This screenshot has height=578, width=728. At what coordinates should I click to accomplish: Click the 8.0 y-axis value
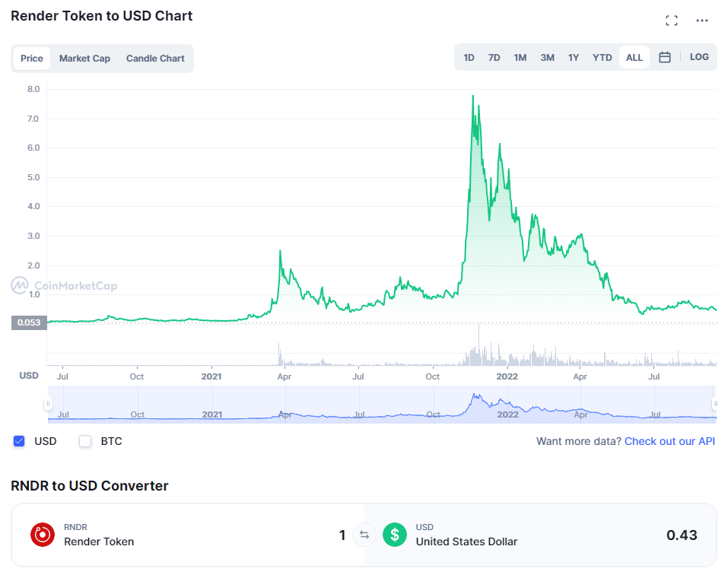pyautogui.click(x=33, y=89)
